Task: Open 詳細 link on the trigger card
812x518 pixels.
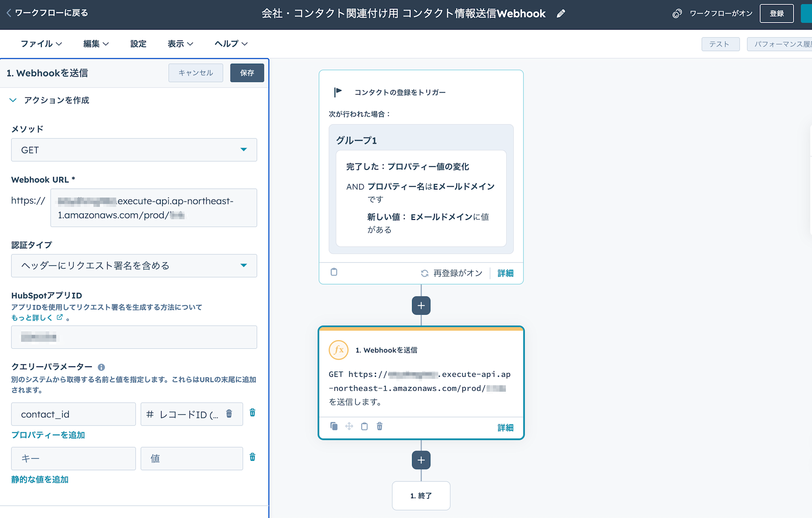Action: point(505,273)
